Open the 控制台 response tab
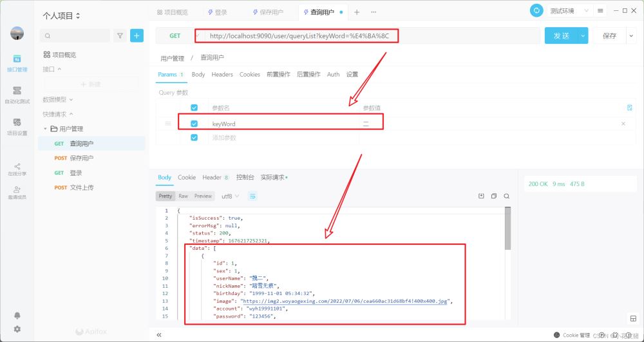Screen dimensions: 644x342 245,177
